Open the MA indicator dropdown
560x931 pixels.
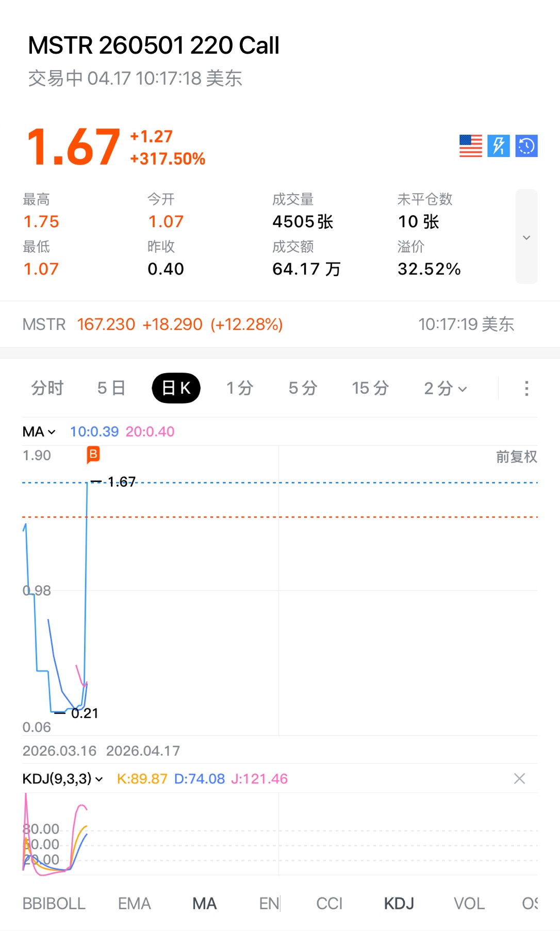pyautogui.click(x=39, y=431)
